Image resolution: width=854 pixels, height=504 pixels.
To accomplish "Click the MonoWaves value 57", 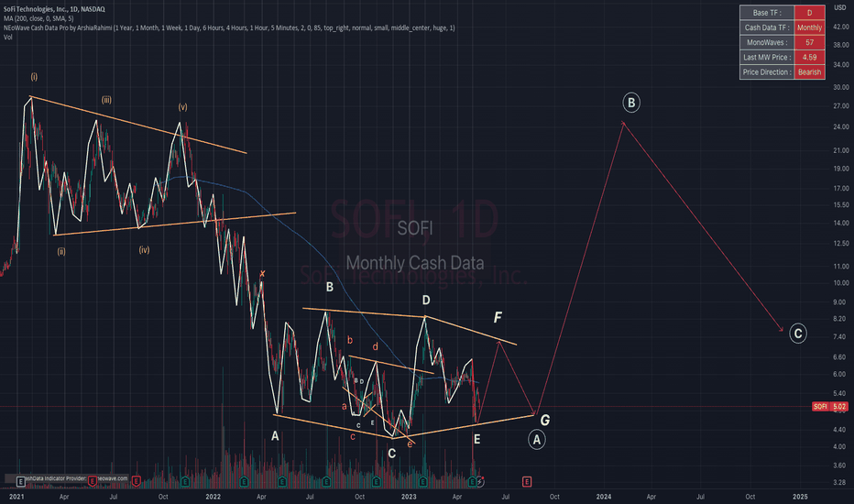I will (809, 42).
